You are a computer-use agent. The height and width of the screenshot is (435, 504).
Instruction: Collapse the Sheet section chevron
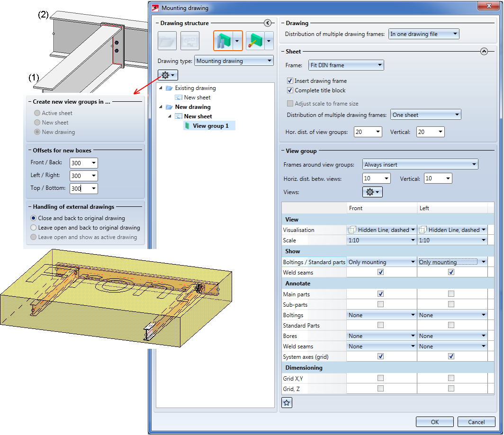[484, 52]
